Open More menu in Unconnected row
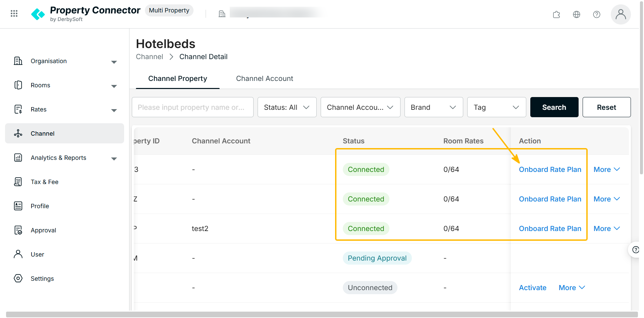The width and height of the screenshot is (644, 318). [x=572, y=288]
